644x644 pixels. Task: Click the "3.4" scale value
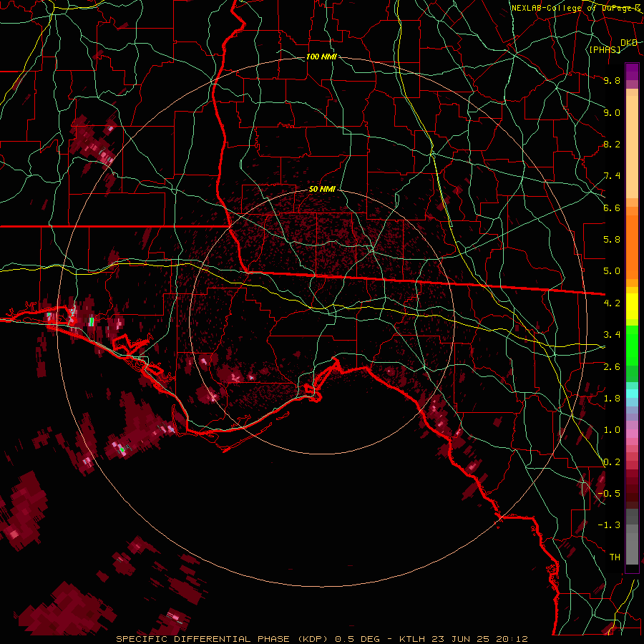[x=612, y=335]
